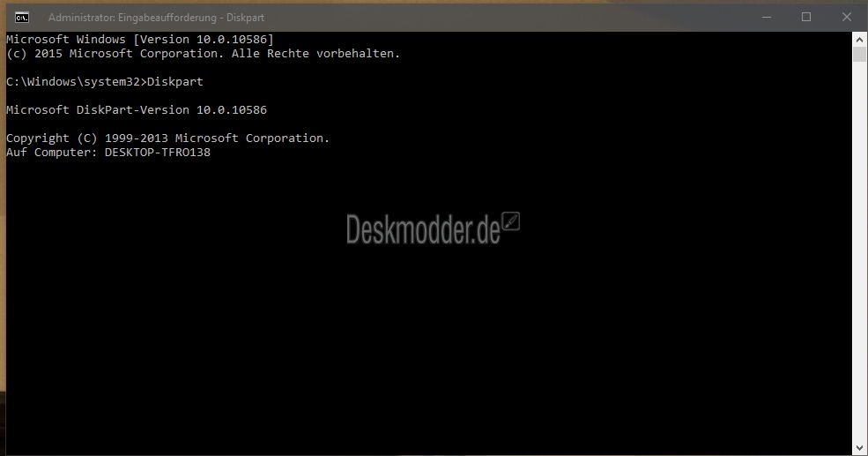The width and height of the screenshot is (868, 456).
Task: Click the '(c) 2015 Microsoft Corporation' line
Action: pyautogui.click(x=203, y=54)
